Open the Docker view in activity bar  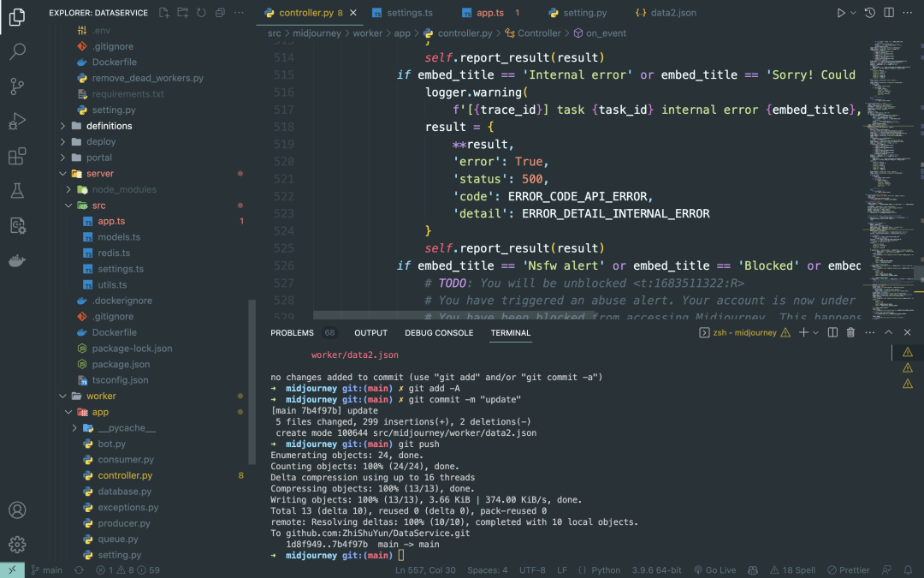point(17,260)
